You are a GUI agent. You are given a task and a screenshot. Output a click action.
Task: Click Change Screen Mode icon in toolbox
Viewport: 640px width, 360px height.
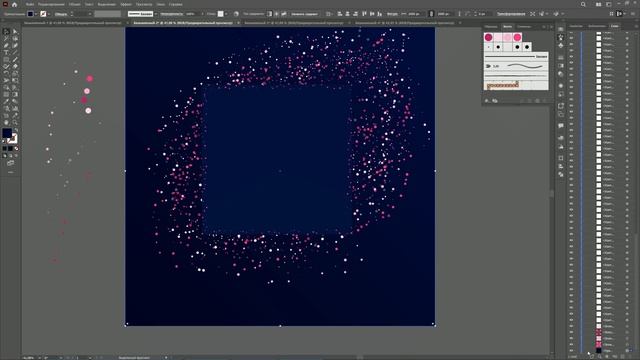[x=10, y=163]
